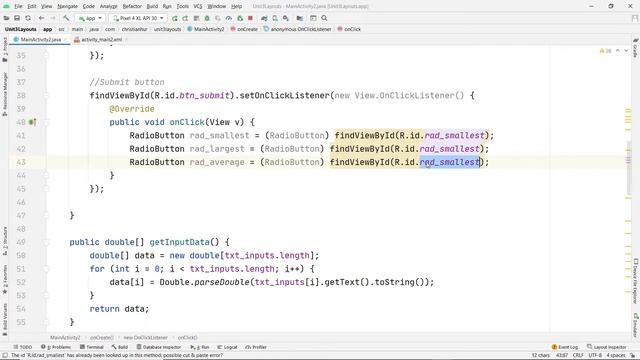The image size is (640, 360).
Task: Click the CRLF line separator in status bar
Action: click(x=578, y=356)
